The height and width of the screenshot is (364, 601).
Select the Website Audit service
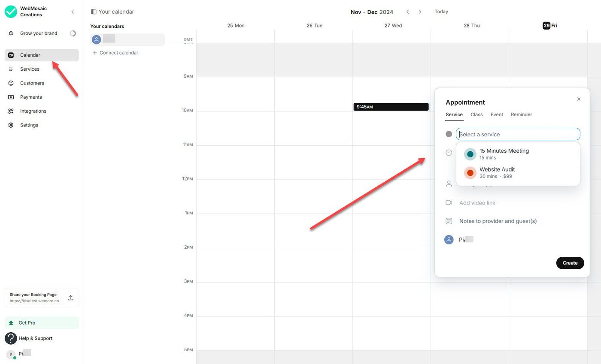pyautogui.click(x=497, y=172)
